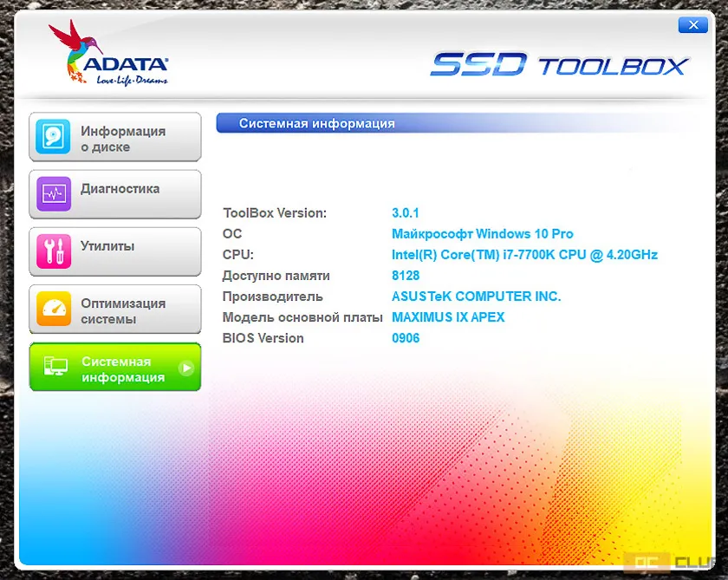
Task: Click the BIOS version value 0906
Action: 406,338
